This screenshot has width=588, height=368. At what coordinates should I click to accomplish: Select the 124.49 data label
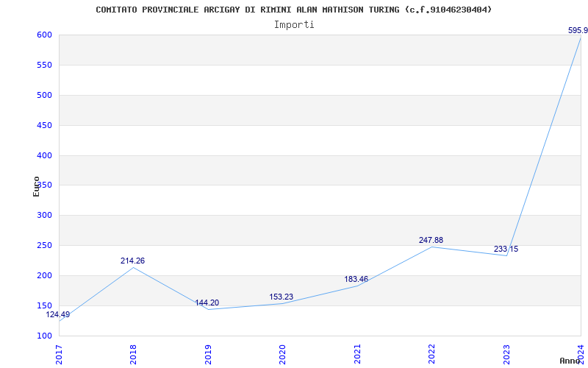[58, 315]
